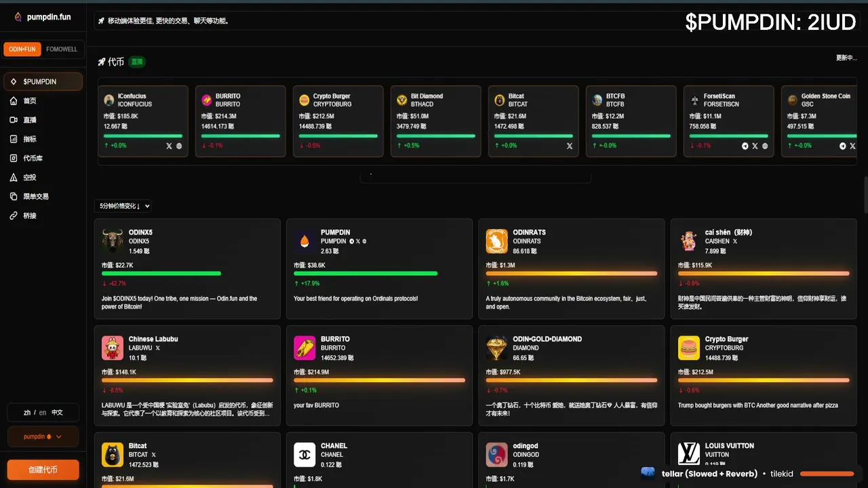This screenshot has height=488, width=868.
Task: Click the pumpdin.fun flame logo
Action: 18,16
